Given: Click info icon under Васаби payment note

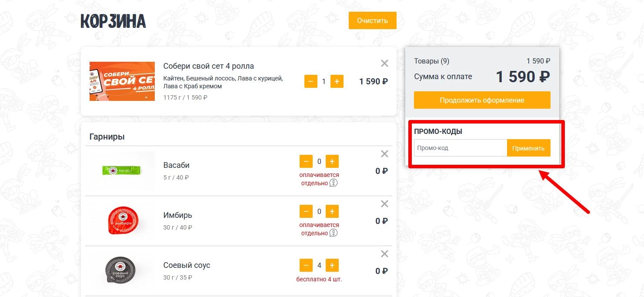Looking at the screenshot, I should (x=334, y=183).
